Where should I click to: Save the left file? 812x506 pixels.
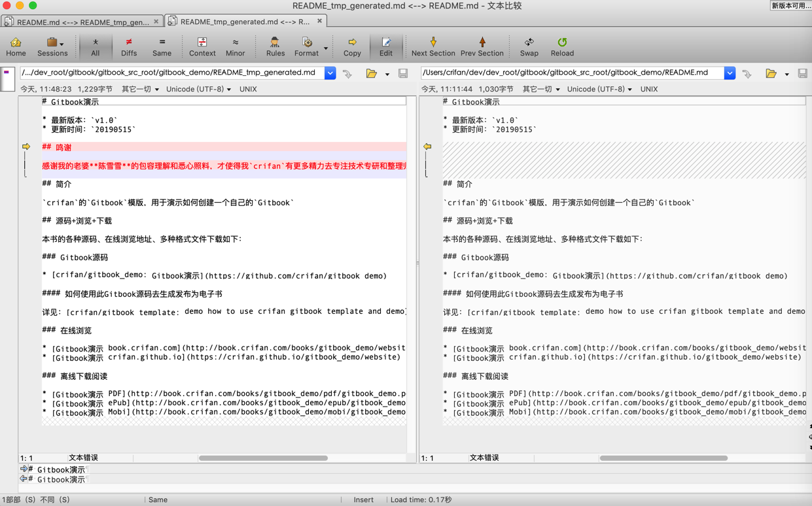pos(403,74)
